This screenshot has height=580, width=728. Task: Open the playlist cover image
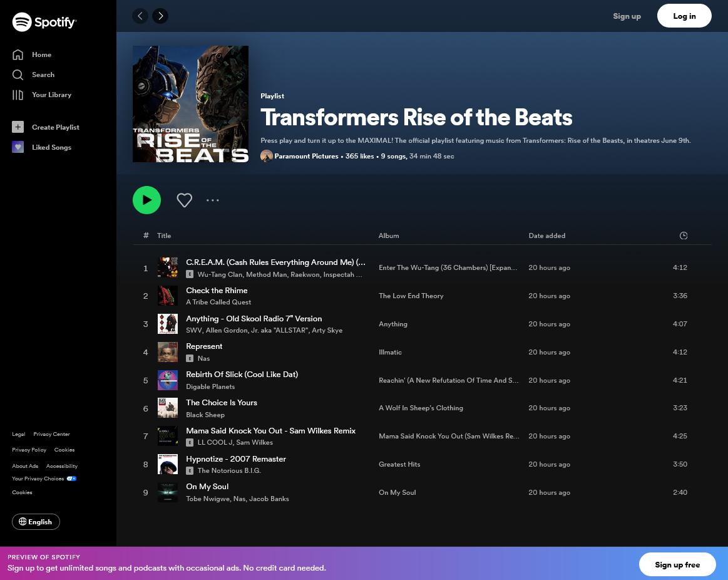pos(190,104)
